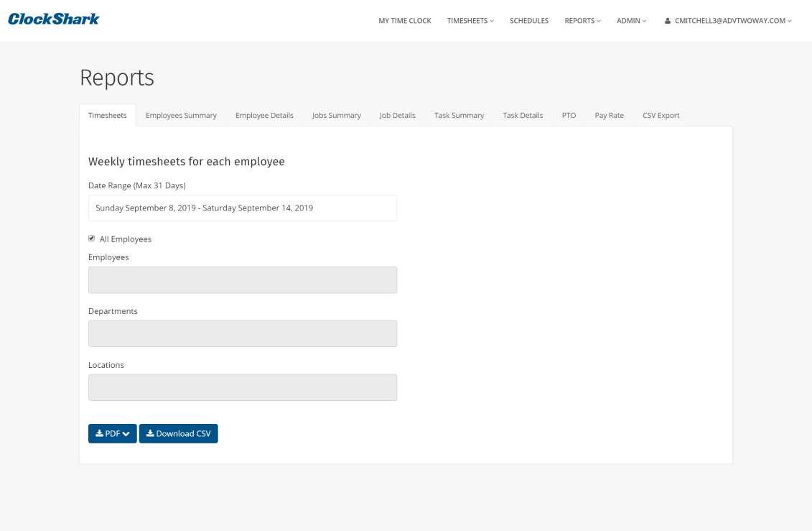Click the ClockShark logo
This screenshot has height=531, width=812.
54,19
